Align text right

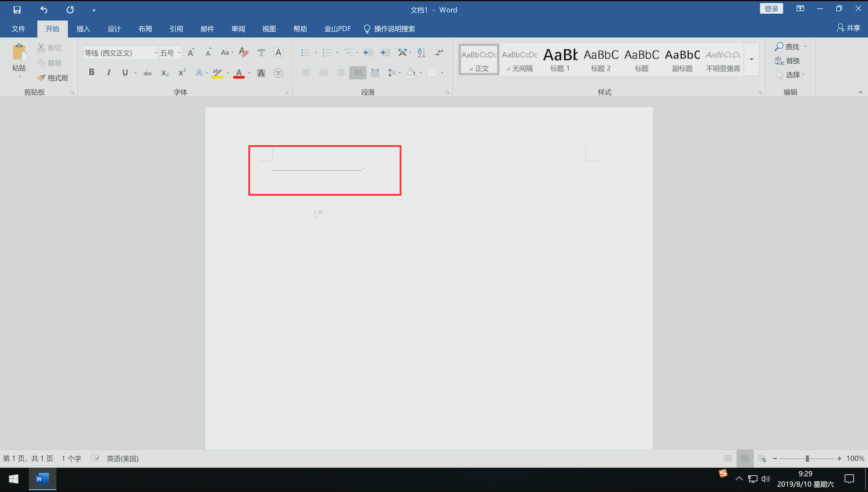(341, 73)
